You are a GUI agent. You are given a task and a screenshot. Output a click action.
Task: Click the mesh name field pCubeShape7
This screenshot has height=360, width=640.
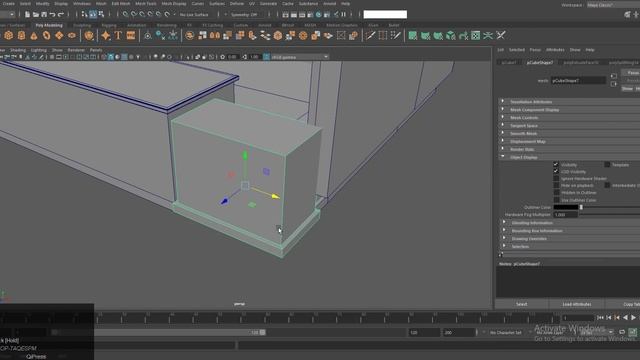click(x=578, y=81)
